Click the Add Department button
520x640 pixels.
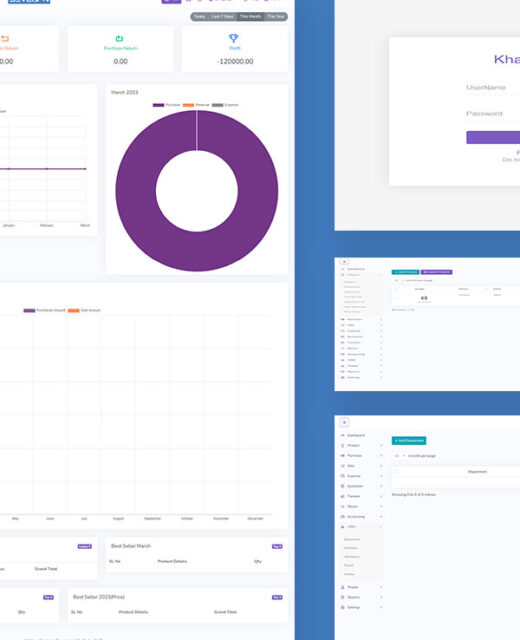click(x=409, y=441)
